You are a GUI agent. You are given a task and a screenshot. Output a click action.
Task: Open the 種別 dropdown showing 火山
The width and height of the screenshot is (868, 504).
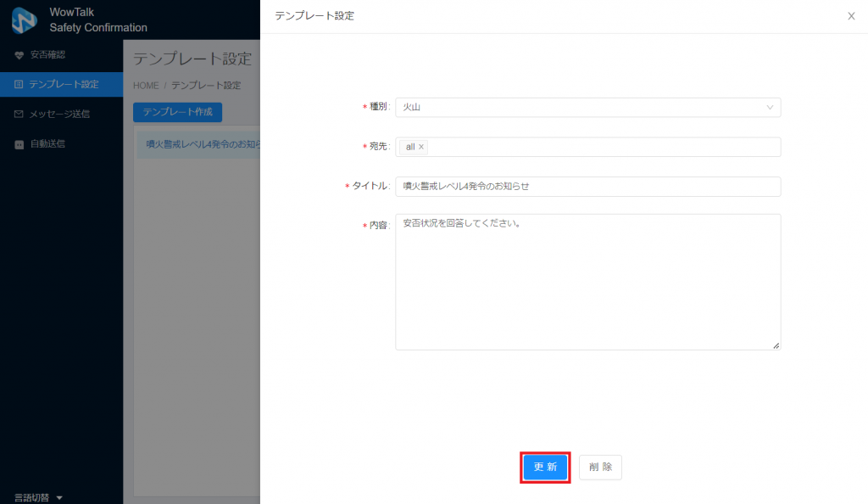pyautogui.click(x=588, y=108)
